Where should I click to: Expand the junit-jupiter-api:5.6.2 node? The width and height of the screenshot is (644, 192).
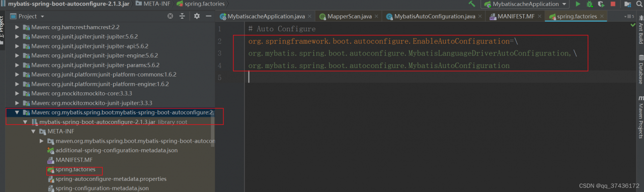click(17, 46)
